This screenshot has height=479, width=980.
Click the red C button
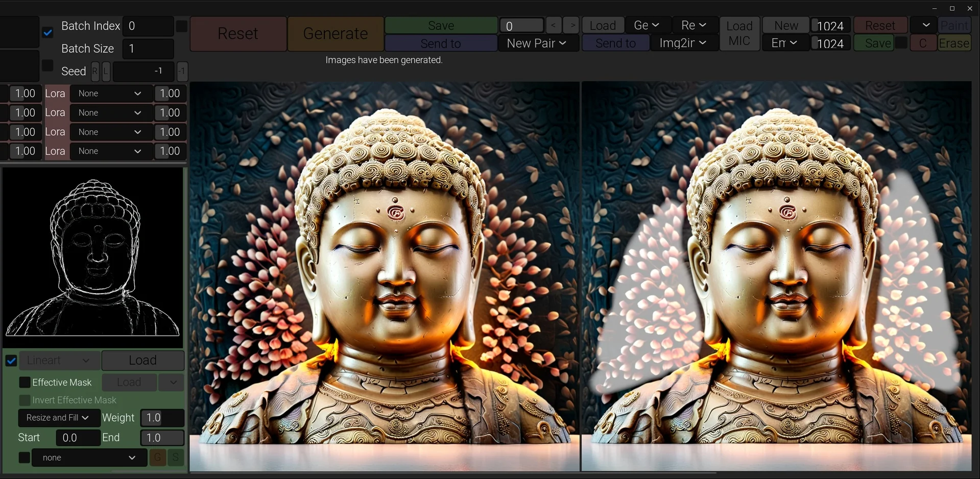coord(922,43)
